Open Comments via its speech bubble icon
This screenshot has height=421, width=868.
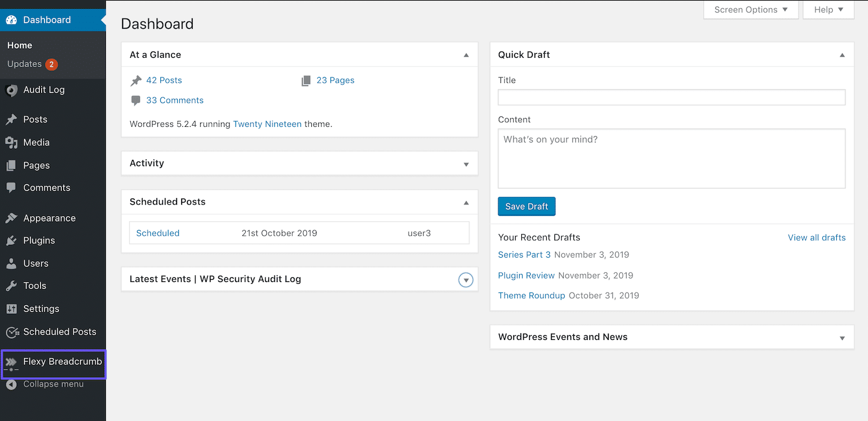[12, 188]
